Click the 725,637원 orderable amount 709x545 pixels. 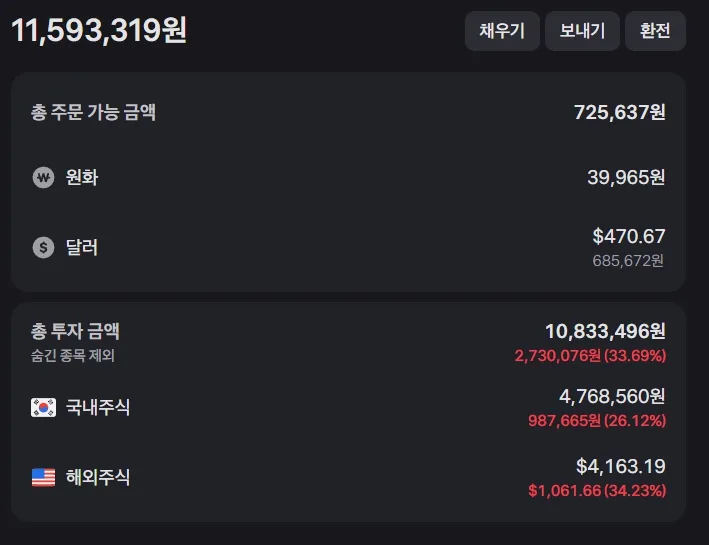click(619, 112)
